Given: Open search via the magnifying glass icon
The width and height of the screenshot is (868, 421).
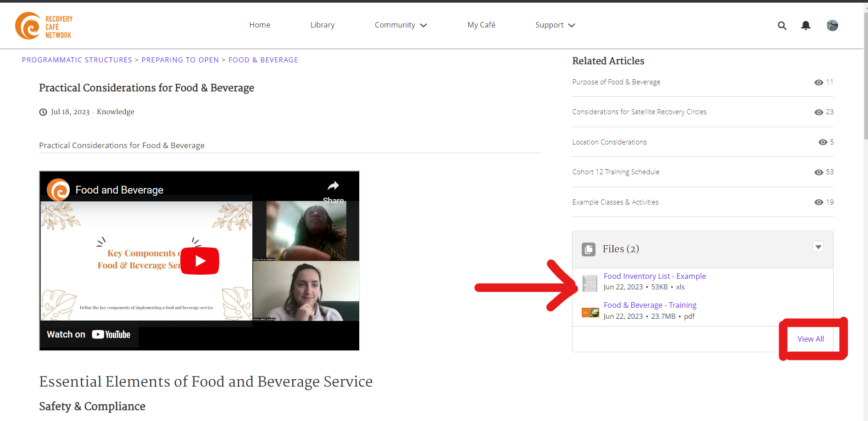Looking at the screenshot, I should point(782,26).
